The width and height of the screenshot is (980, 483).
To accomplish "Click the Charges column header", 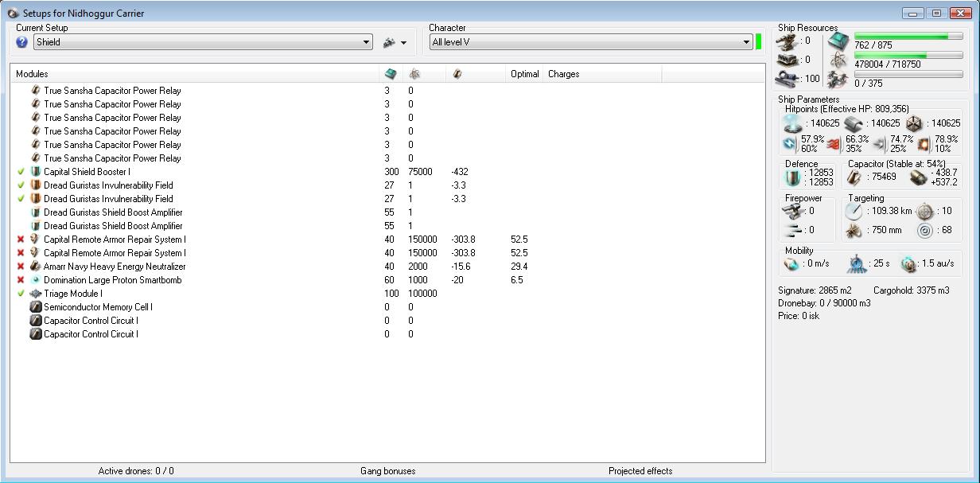I will tap(602, 74).
